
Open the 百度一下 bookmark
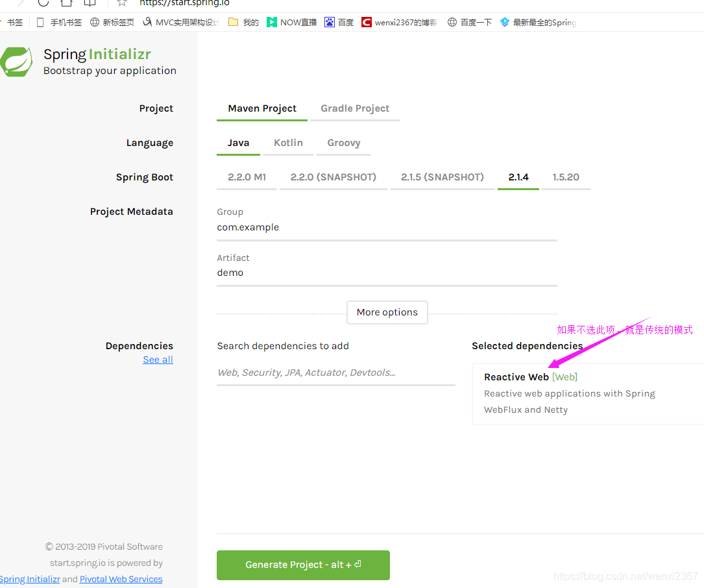point(470,23)
